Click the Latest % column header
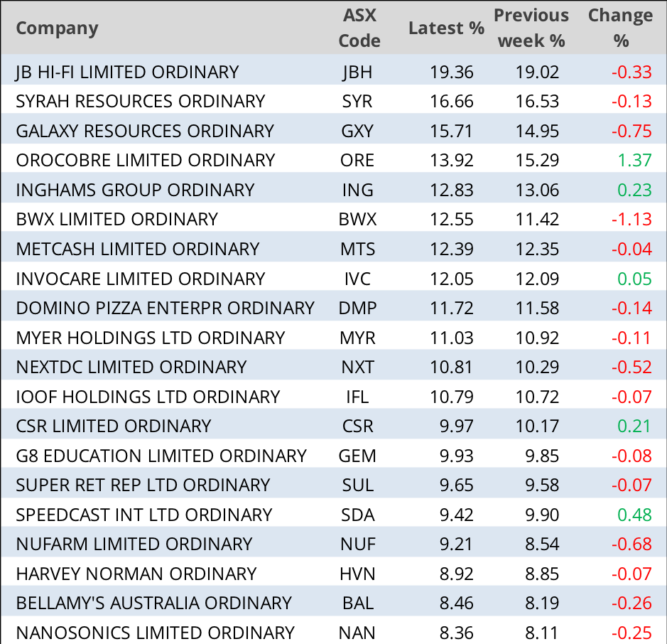The image size is (667, 644). [x=446, y=28]
